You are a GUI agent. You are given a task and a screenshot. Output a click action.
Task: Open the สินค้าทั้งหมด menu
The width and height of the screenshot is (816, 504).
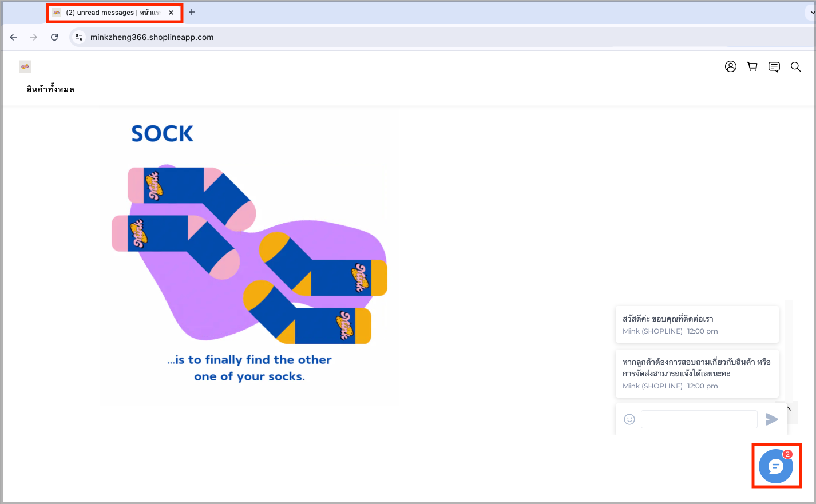(50, 89)
